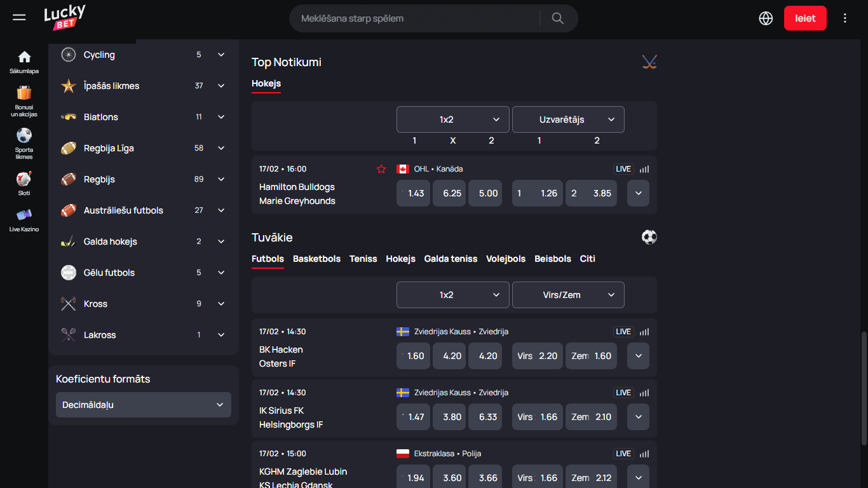Switch to the Teniss tab

pyautogui.click(x=363, y=259)
